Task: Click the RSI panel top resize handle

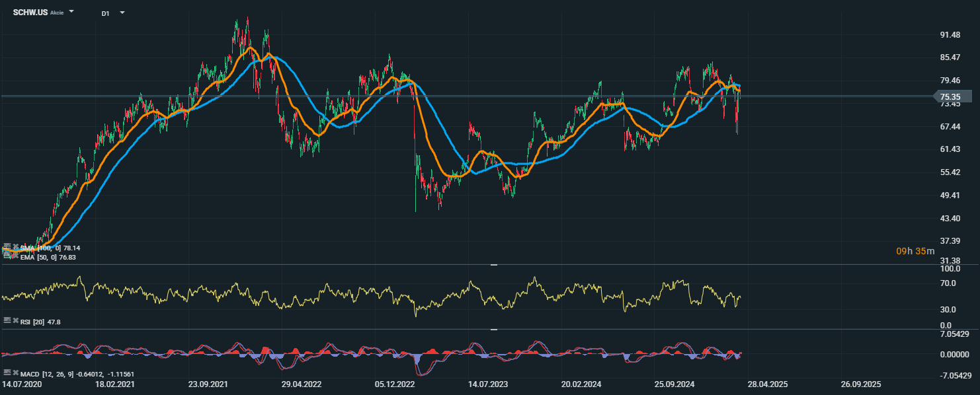Action: point(493,265)
